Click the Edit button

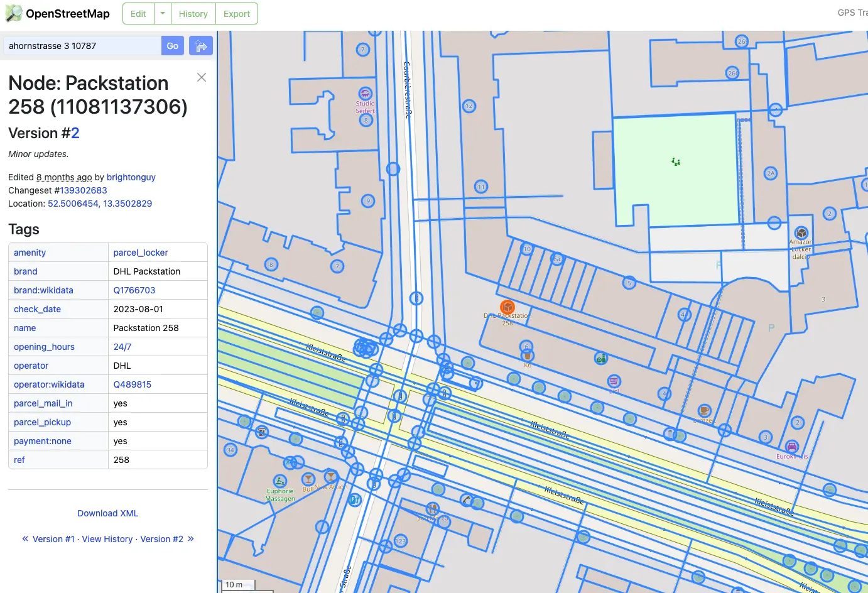(x=139, y=14)
